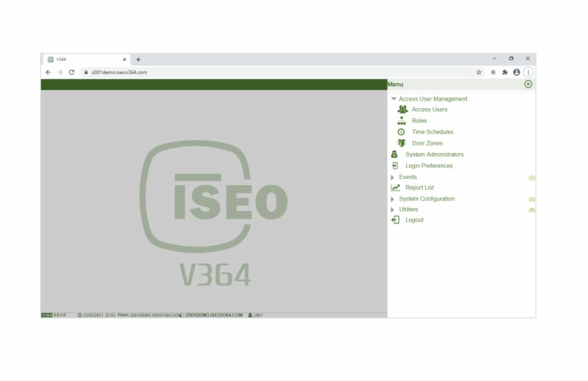This screenshot has height=381, width=588.
Task: Bookmark this page with the star icon
Action: (x=478, y=72)
